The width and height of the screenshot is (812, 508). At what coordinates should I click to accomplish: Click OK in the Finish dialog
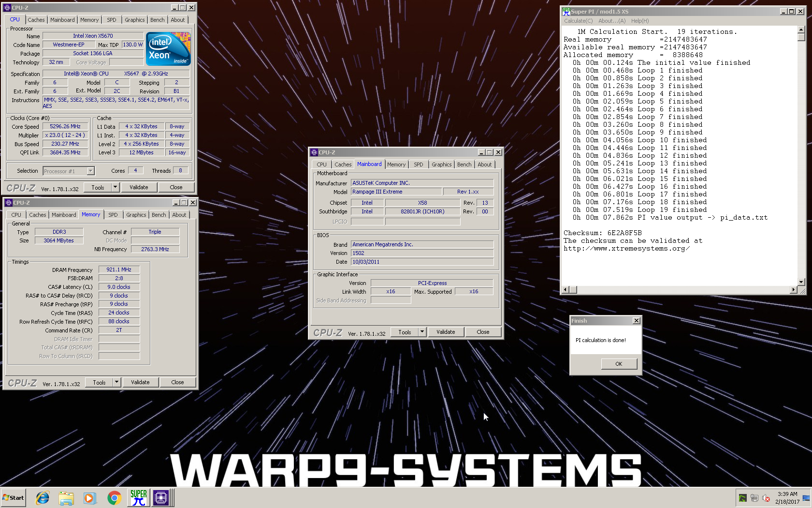[619, 364]
